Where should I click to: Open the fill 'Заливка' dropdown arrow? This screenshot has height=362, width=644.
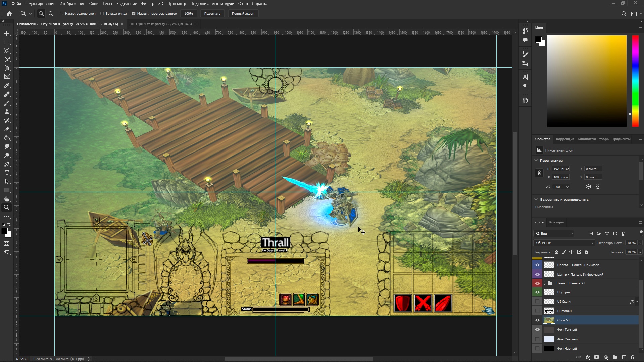(x=640, y=252)
